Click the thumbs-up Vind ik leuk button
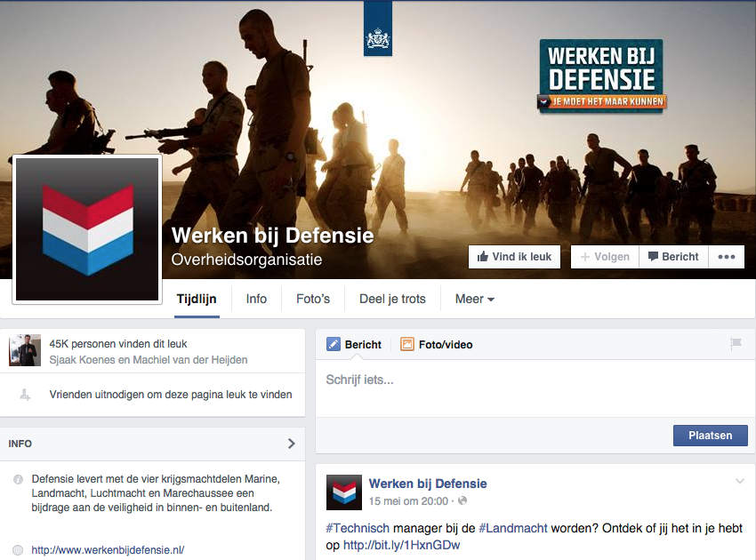This screenshot has height=560, width=756. coord(514,257)
